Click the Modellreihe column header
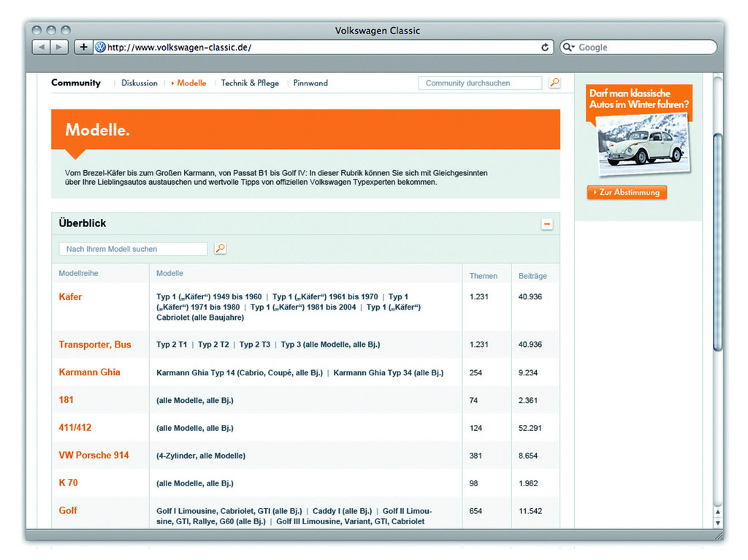This screenshot has width=748, height=560. (x=78, y=273)
